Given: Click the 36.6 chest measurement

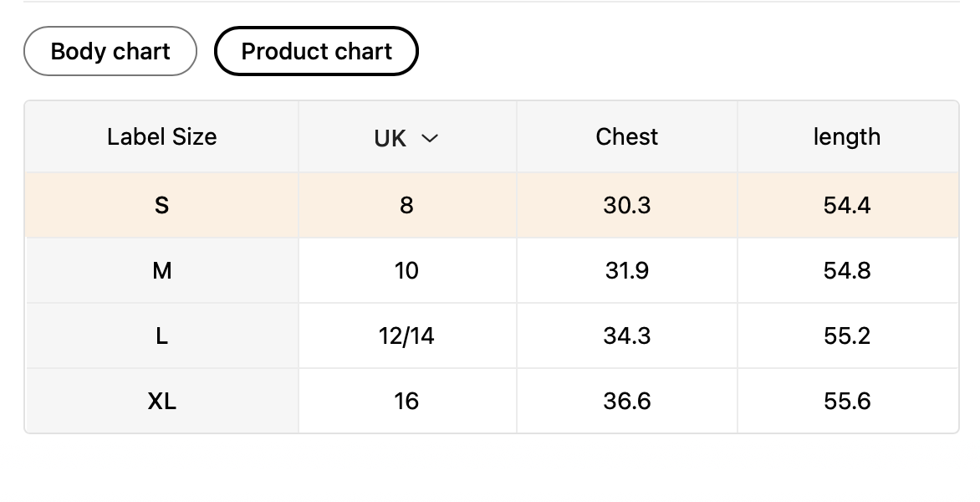Looking at the screenshot, I should coord(627,402).
